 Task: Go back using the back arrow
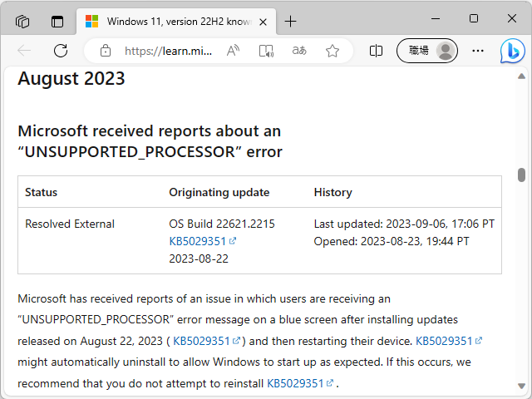(24, 51)
